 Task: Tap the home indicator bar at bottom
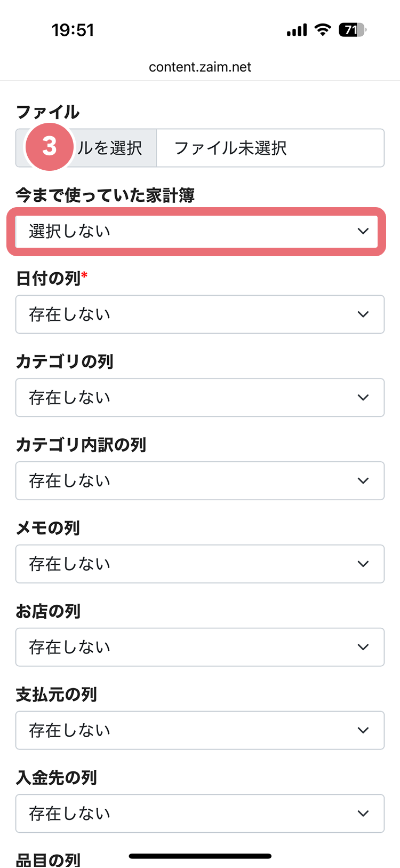200,856
